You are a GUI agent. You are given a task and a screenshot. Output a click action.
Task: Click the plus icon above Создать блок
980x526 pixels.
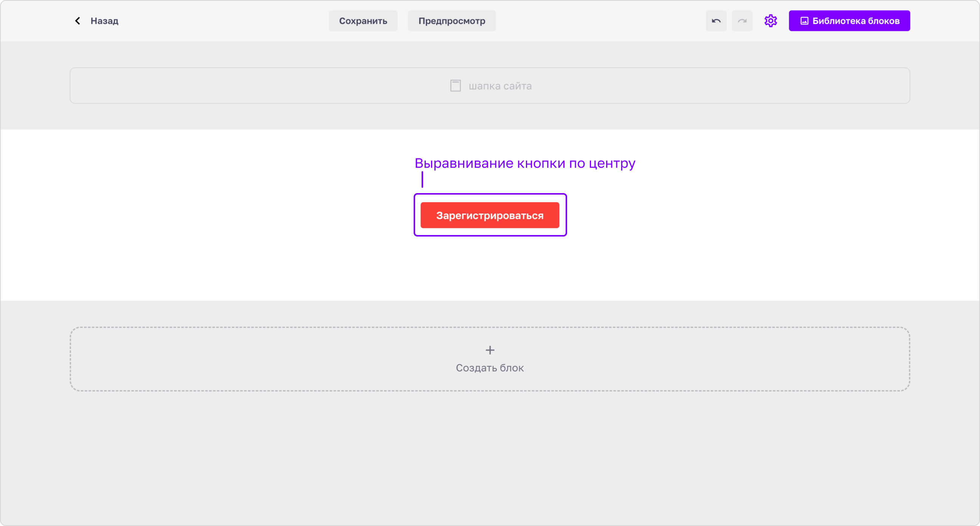point(490,350)
